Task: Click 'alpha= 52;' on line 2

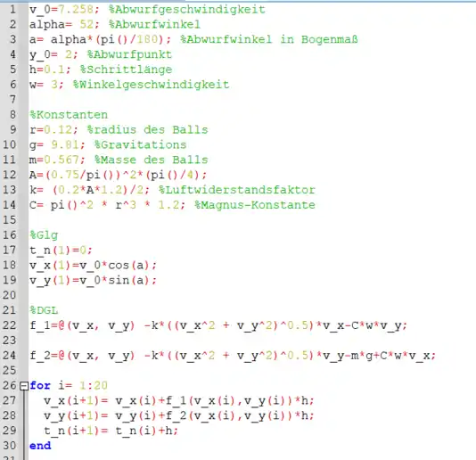Action: (64, 25)
